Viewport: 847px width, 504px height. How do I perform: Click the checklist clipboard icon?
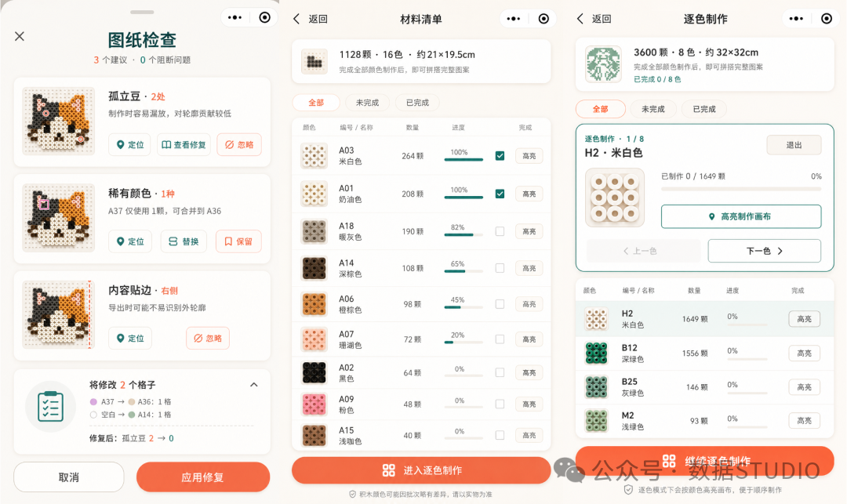(x=51, y=406)
